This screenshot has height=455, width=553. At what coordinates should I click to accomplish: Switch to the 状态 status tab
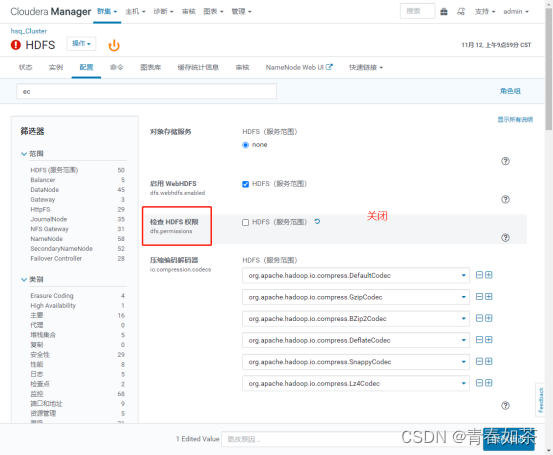[25, 67]
